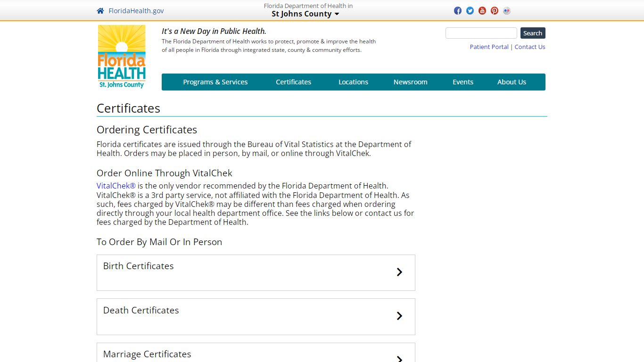Open the Facebook social icon
644x362 pixels.
pyautogui.click(x=458, y=11)
